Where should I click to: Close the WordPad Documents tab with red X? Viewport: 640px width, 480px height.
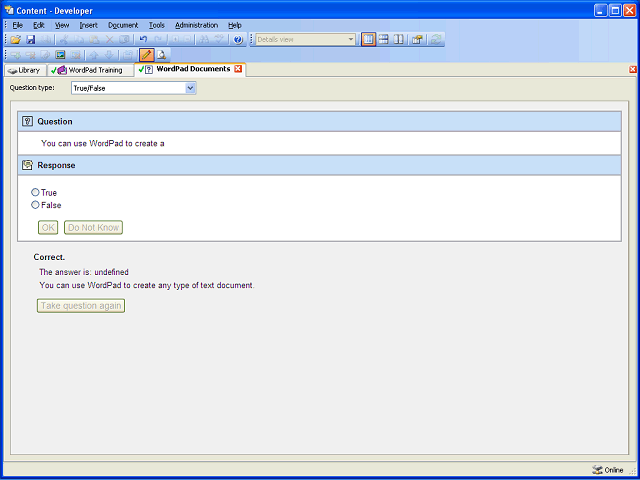tap(238, 69)
